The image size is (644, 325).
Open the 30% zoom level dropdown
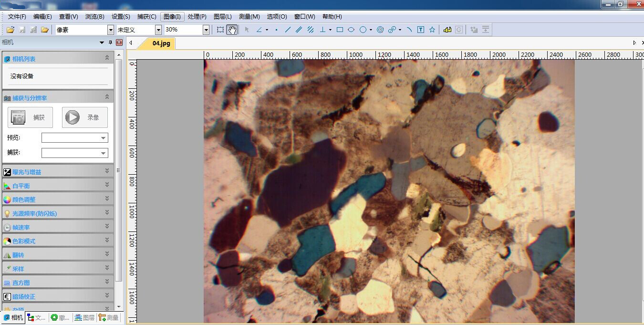(x=206, y=30)
